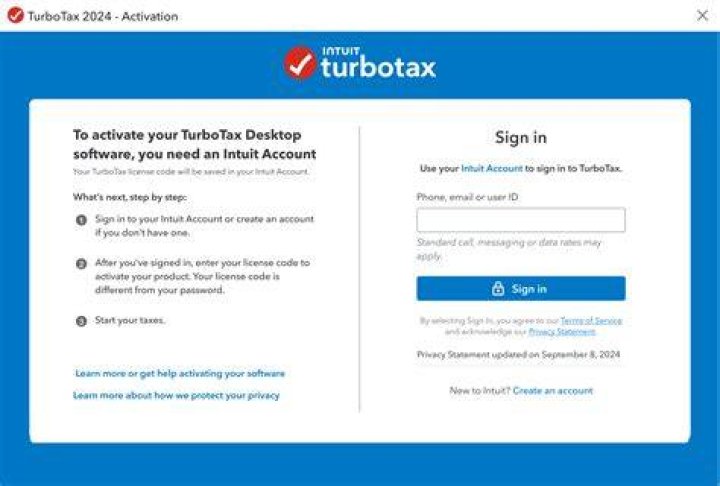This screenshot has height=486, width=720.
Task: Click the blue Sign in button
Action: (521, 288)
